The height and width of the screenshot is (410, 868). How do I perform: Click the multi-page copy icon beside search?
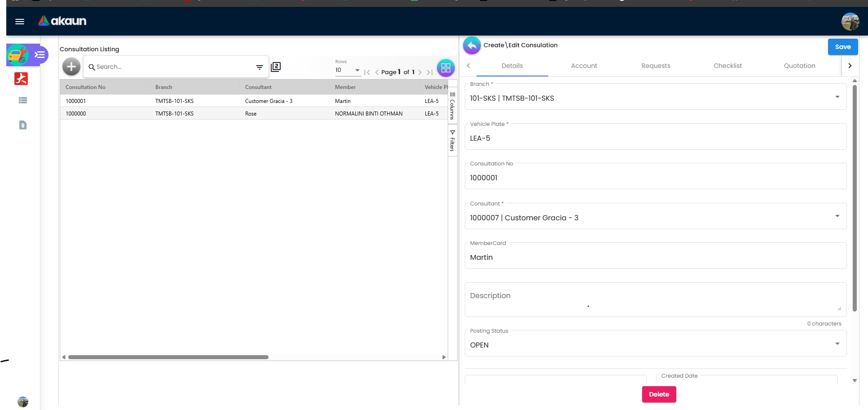pos(276,67)
